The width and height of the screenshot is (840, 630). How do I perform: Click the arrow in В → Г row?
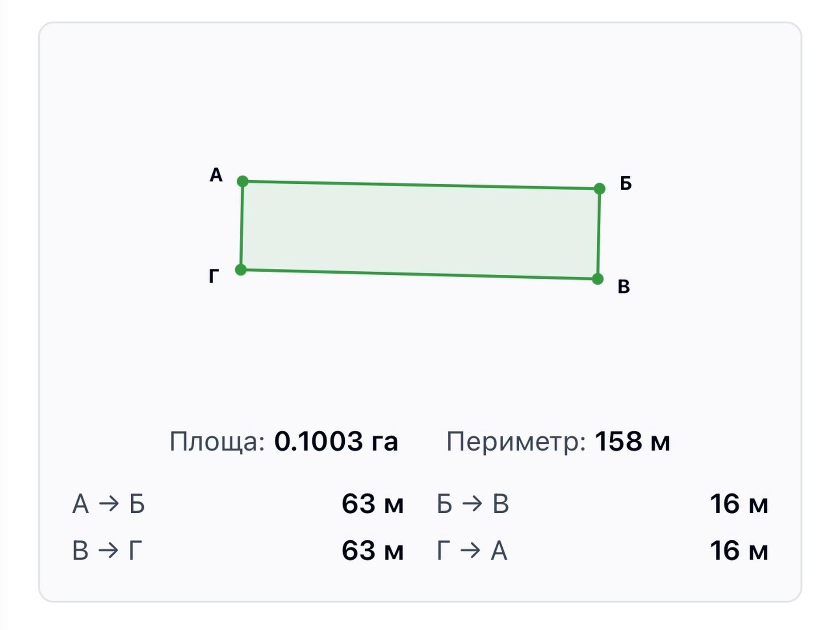tap(108, 550)
